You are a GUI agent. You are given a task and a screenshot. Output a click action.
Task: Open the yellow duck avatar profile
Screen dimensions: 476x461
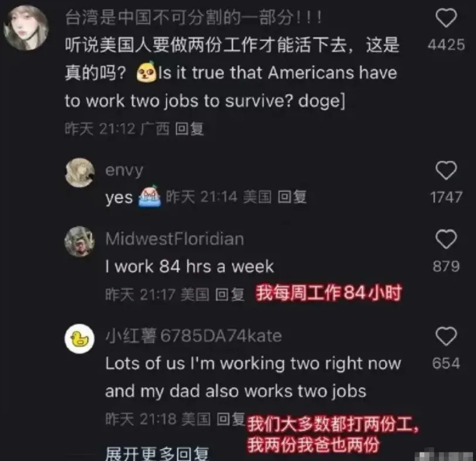point(80,338)
